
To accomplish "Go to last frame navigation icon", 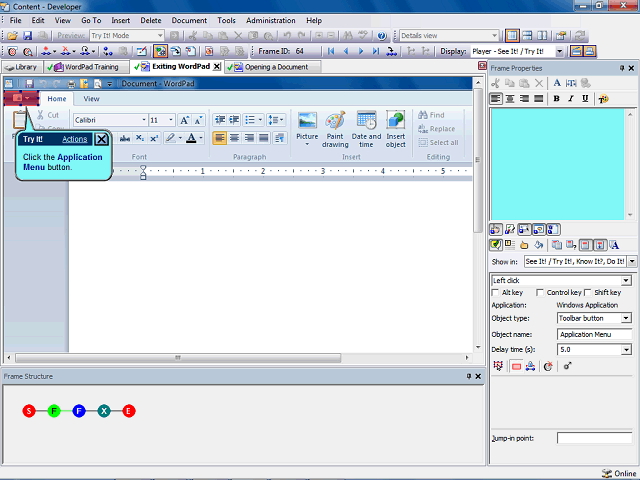I will (376, 51).
